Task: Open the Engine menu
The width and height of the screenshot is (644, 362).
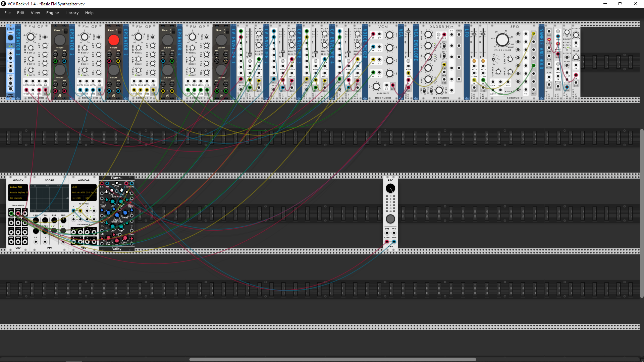Action: pyautogui.click(x=52, y=13)
